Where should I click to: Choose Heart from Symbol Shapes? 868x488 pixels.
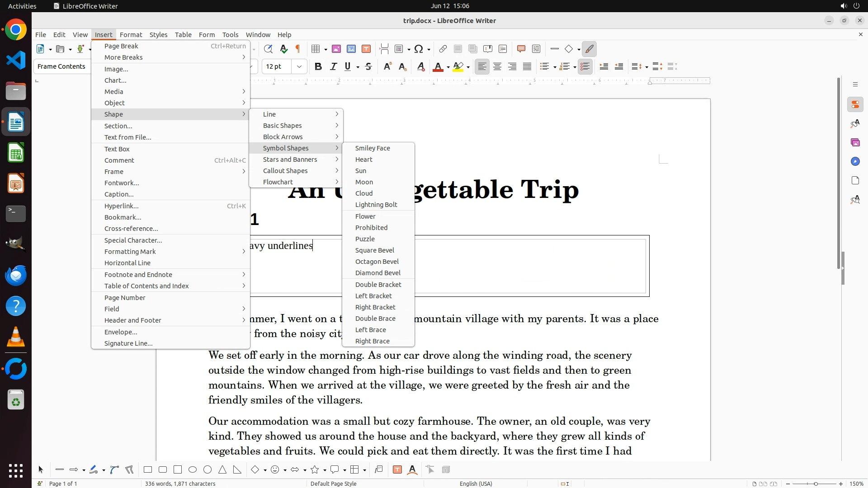pyautogui.click(x=364, y=160)
